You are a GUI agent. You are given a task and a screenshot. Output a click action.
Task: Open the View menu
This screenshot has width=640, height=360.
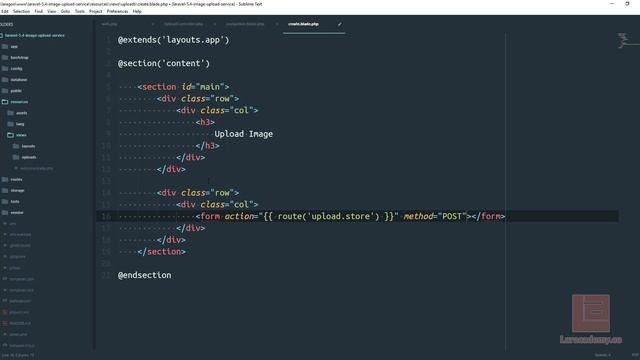point(51,11)
